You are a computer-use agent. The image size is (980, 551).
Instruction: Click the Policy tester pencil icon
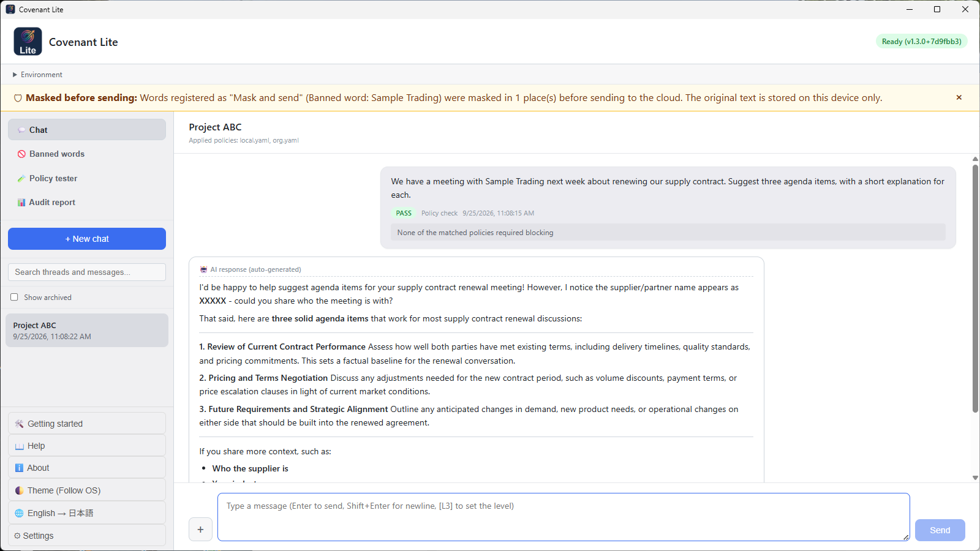click(21, 179)
